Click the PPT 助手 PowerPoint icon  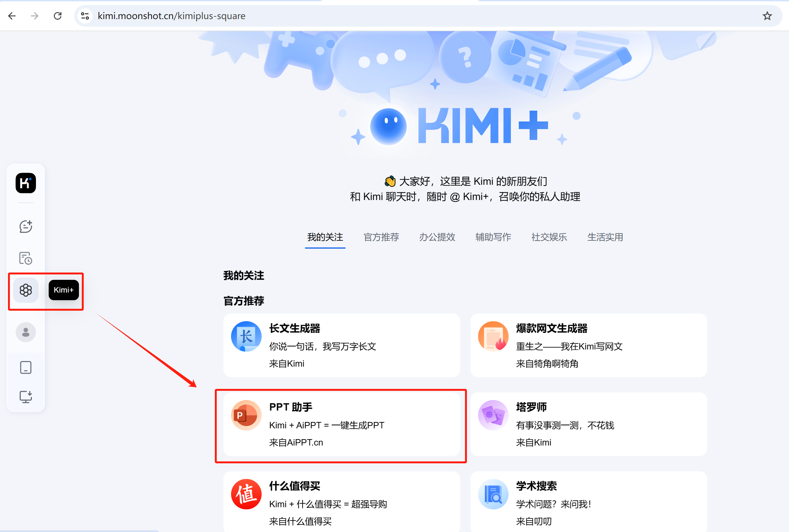pyautogui.click(x=246, y=415)
